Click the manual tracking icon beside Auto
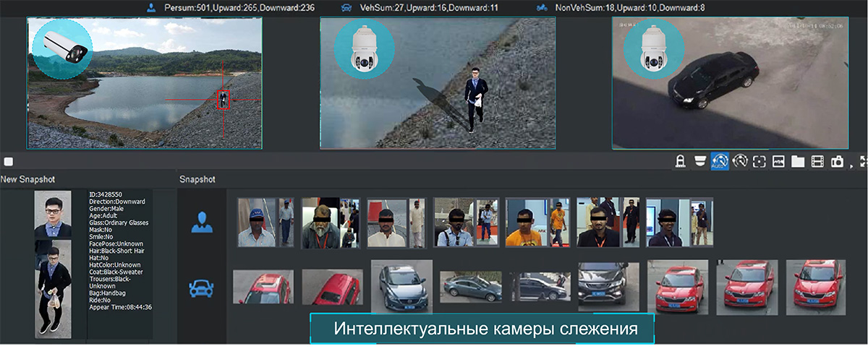The height and width of the screenshot is (349, 868). (739, 161)
